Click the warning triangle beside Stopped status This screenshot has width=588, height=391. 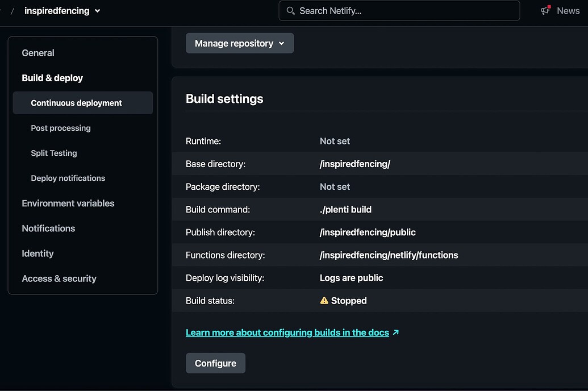coord(324,301)
